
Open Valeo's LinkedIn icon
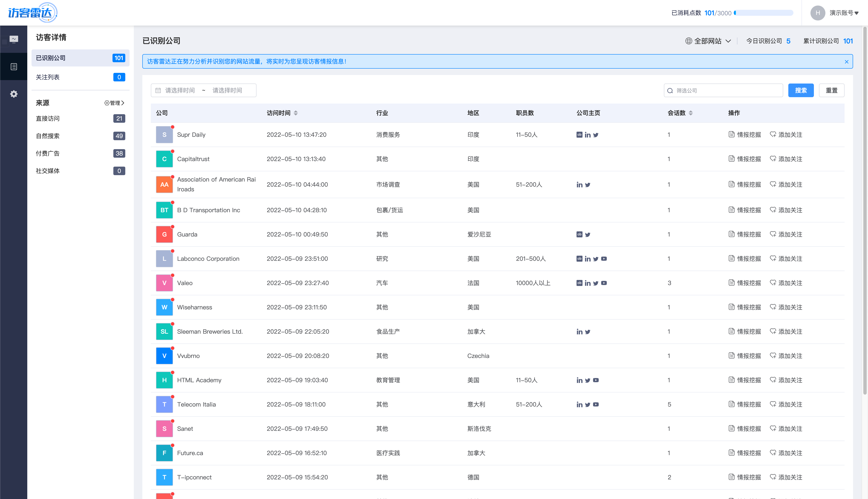pos(588,283)
